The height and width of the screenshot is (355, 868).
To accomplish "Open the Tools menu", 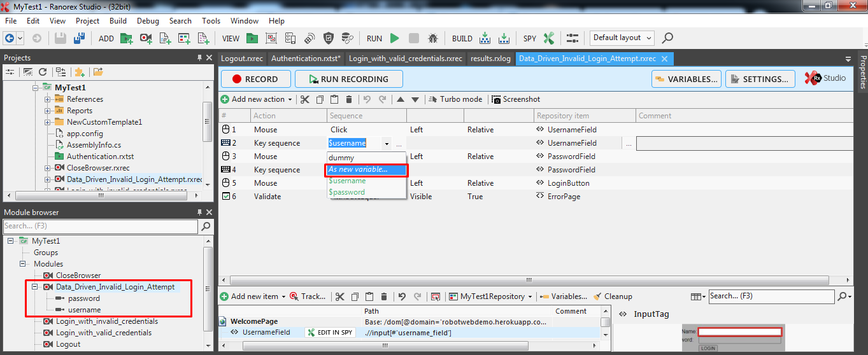I will click(211, 21).
